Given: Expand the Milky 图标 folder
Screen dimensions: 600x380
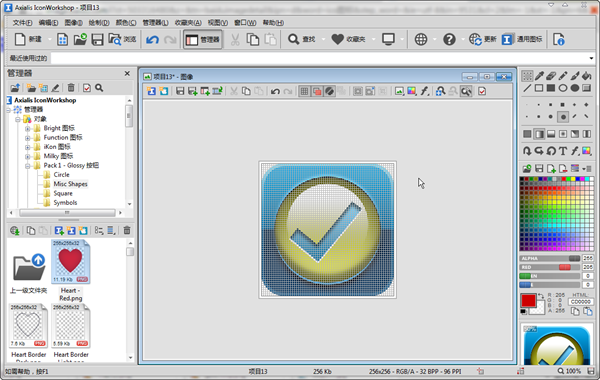Looking at the screenshot, I should pos(28,156).
